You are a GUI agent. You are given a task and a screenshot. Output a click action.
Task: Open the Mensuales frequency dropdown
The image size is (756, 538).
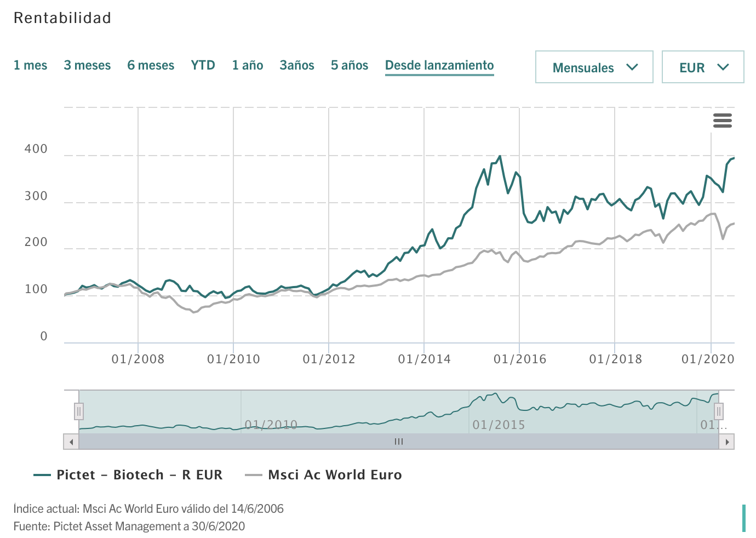pyautogui.click(x=594, y=67)
